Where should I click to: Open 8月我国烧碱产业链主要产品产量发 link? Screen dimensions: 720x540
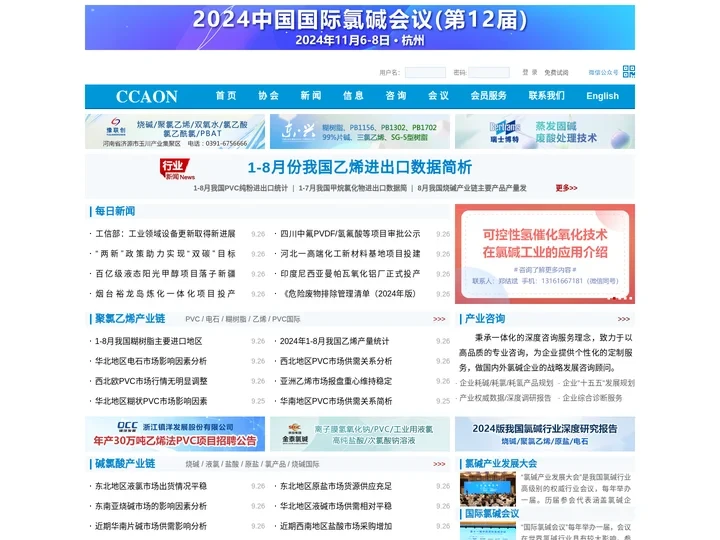[x=472, y=188]
